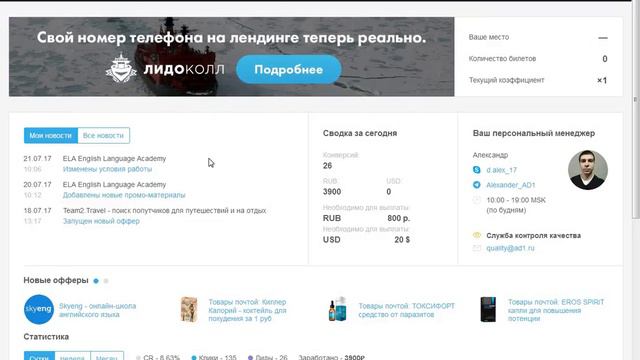
Task: Click the EROS SPIRIT product thumbnail
Action: 488,309
